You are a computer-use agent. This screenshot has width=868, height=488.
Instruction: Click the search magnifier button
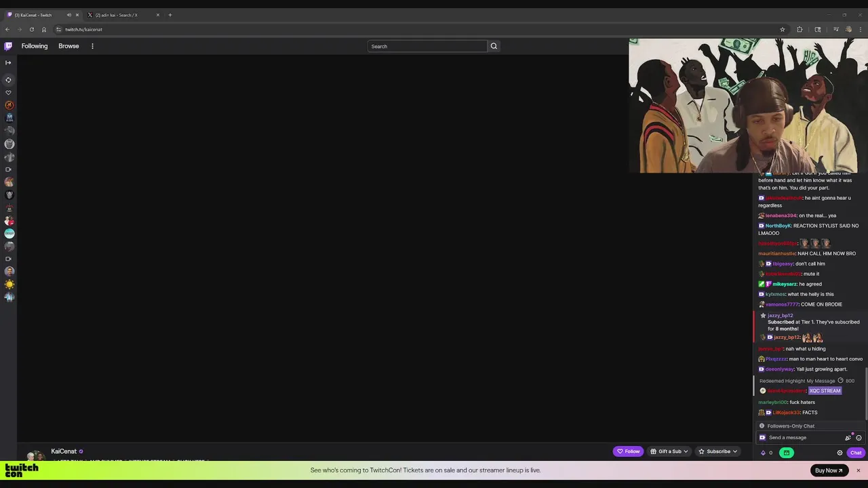494,46
